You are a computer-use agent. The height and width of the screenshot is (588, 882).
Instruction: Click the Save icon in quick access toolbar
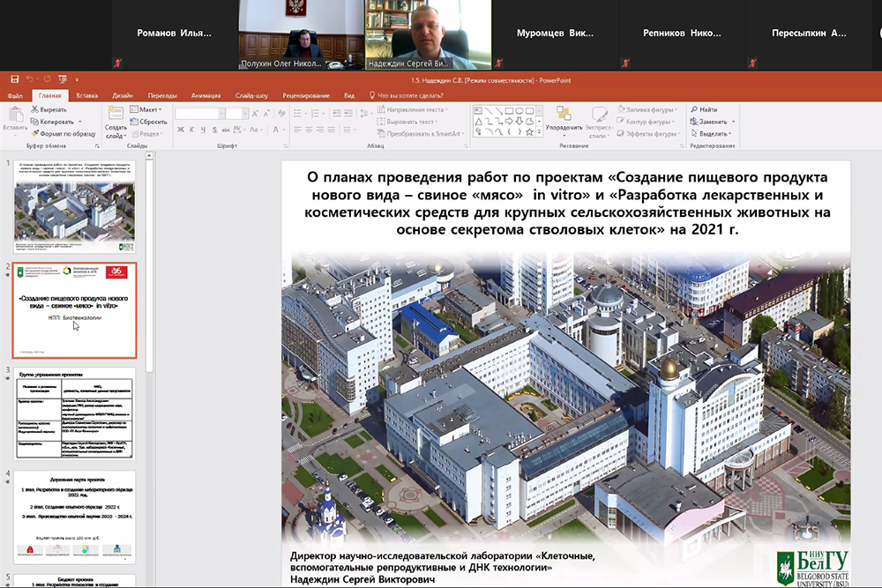15,80
